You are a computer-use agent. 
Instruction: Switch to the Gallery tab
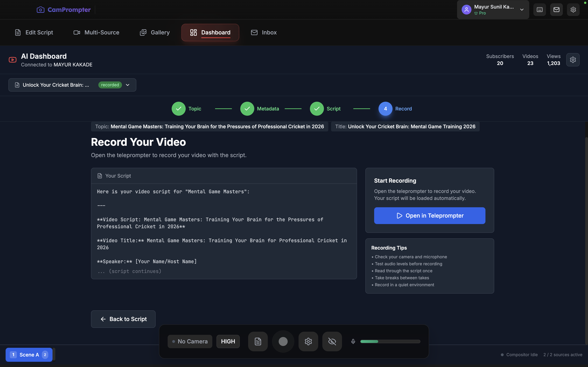[155, 33]
